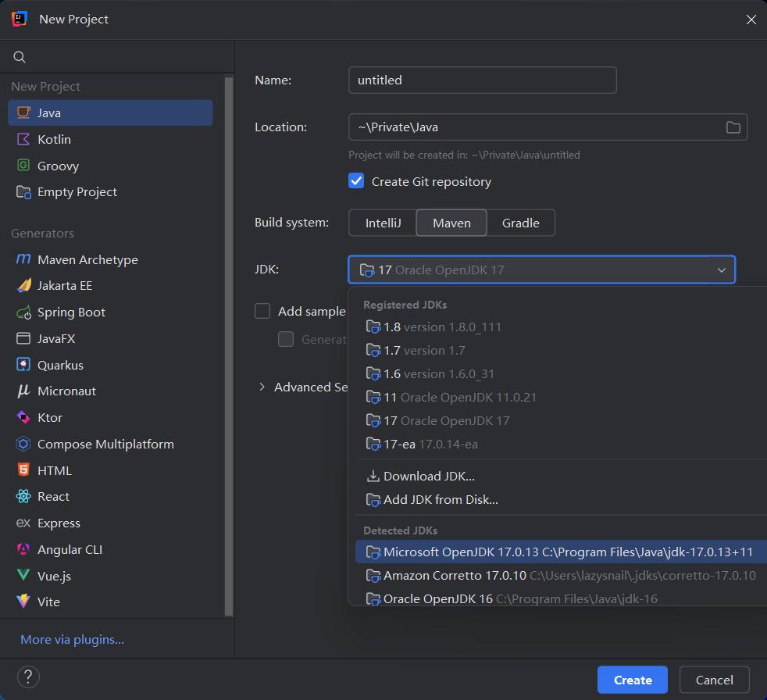The width and height of the screenshot is (767, 700).
Task: Click the Add JDK from Disk icon
Action: tap(373, 499)
